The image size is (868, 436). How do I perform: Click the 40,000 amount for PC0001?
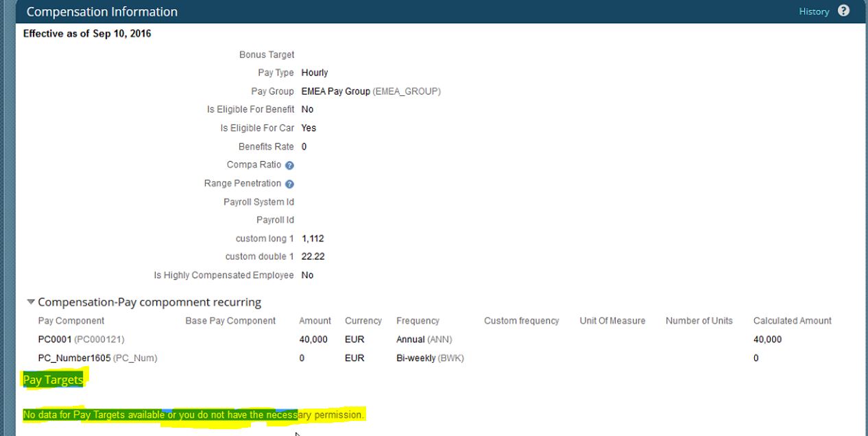(x=313, y=339)
